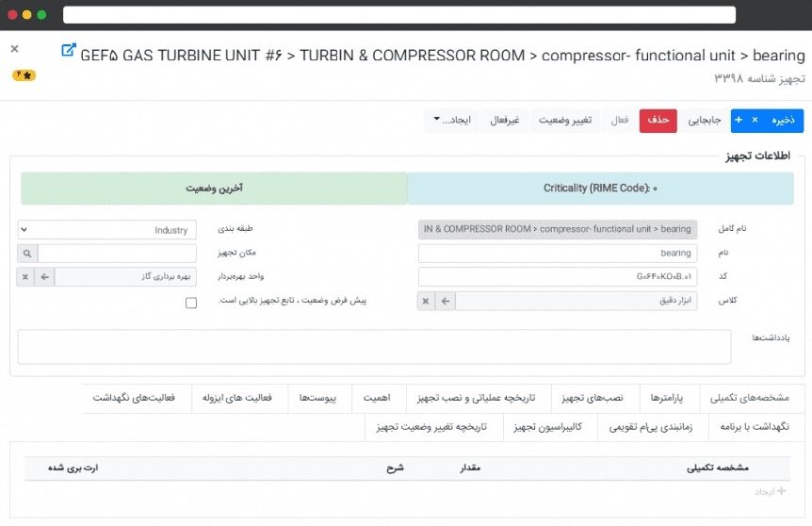The width and height of the screenshot is (812, 526).
Task: Click the کد code input field
Action: pyautogui.click(x=558, y=277)
